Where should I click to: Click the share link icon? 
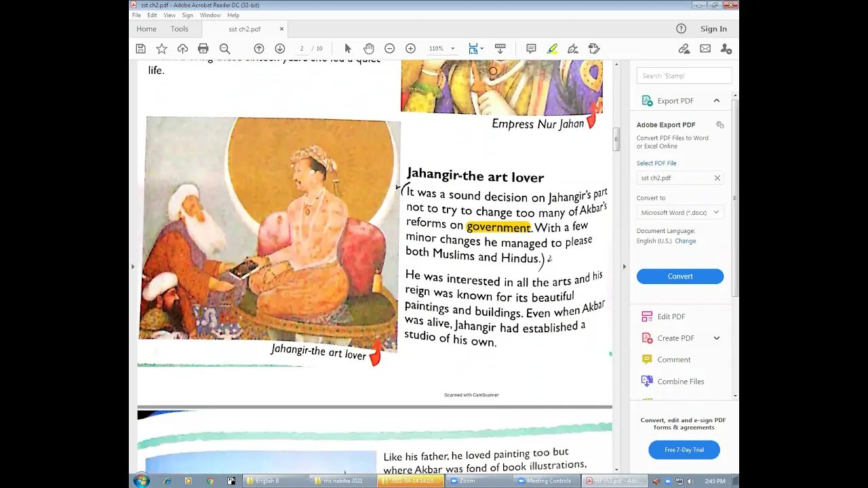click(684, 49)
